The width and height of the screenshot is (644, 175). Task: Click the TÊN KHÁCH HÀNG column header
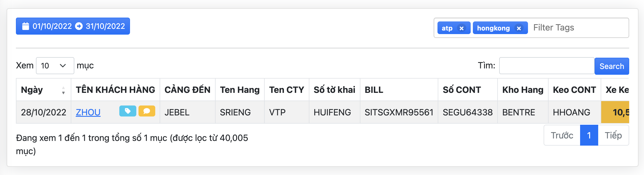tap(115, 90)
